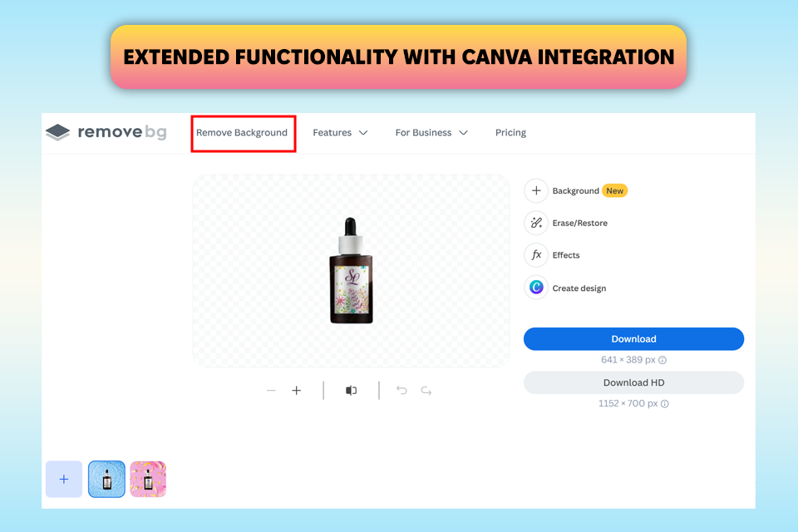
Task: Expand the Features dropdown chevron
Action: coord(363,133)
